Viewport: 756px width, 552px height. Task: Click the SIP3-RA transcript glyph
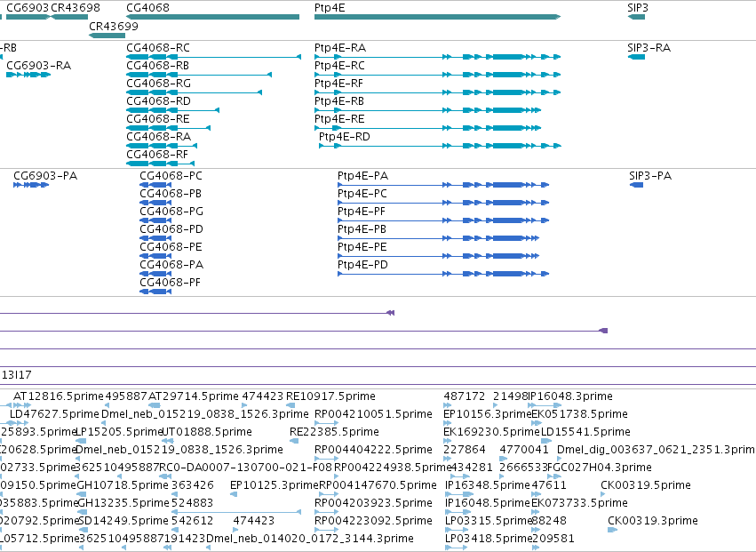tap(636, 57)
